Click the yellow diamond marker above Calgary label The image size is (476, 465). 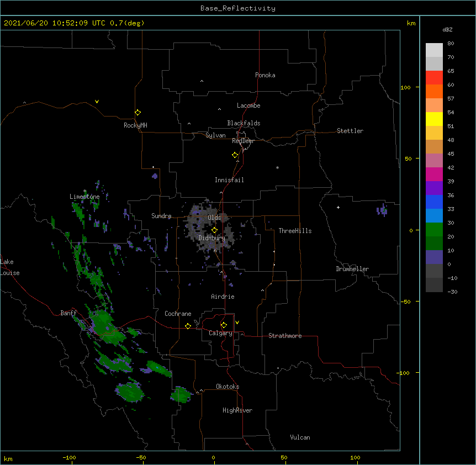(x=224, y=325)
